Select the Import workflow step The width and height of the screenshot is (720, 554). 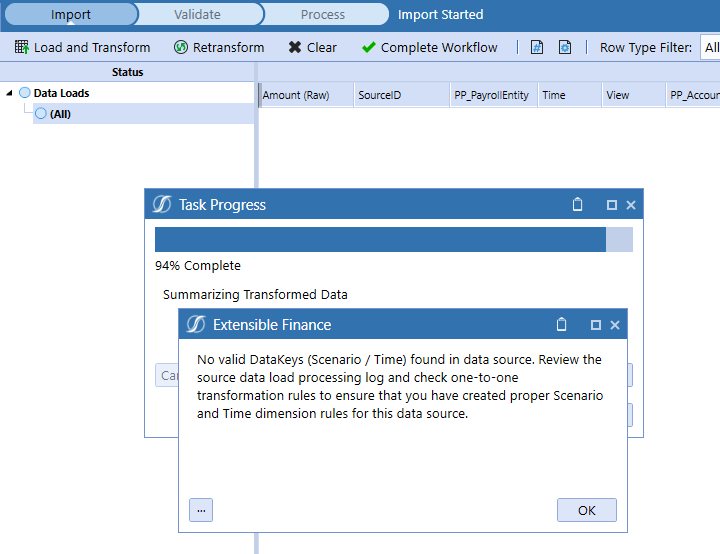(x=70, y=15)
